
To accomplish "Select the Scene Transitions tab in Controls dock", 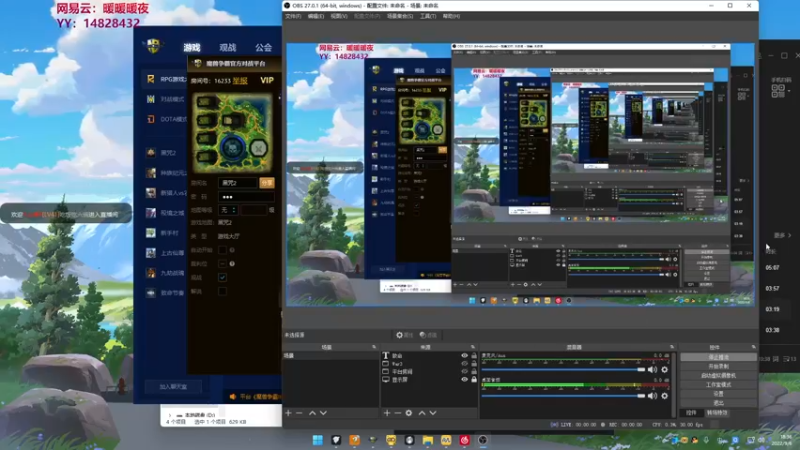I will pyautogui.click(x=717, y=413).
